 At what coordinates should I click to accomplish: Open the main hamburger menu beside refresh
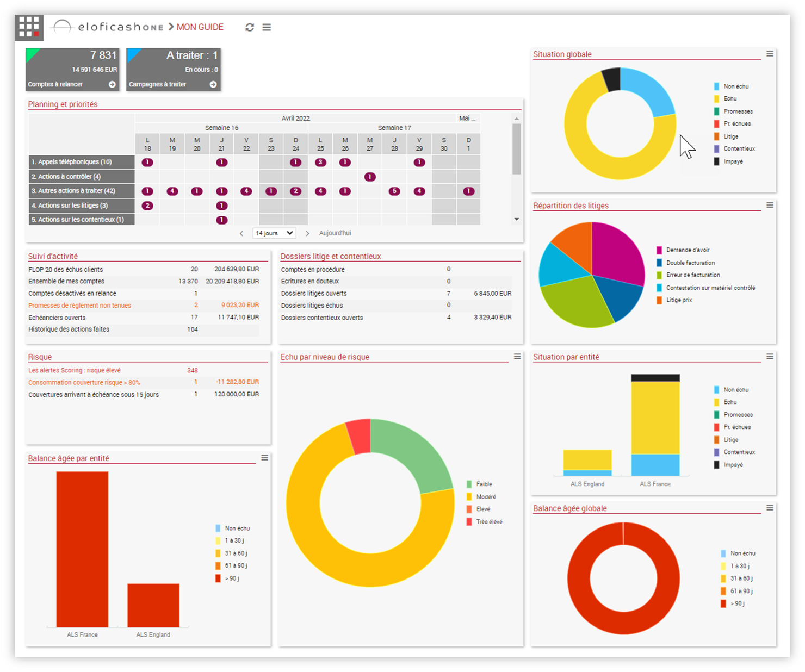point(267,27)
